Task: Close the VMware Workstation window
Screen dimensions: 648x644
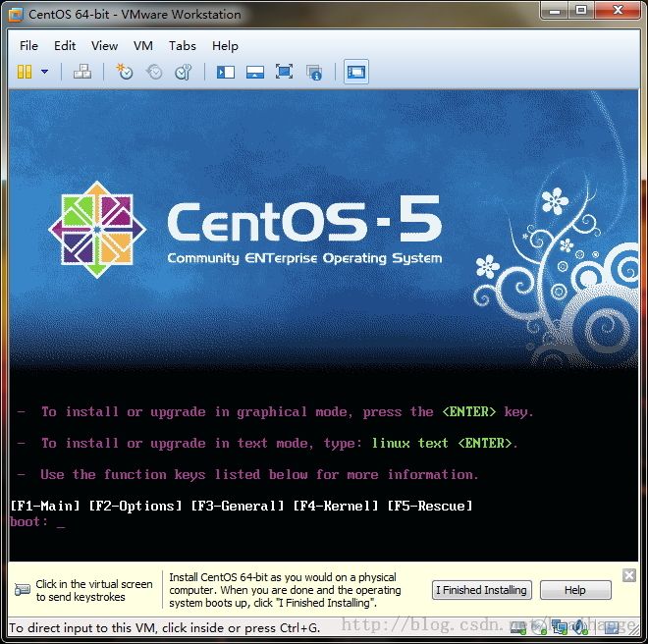Action: 618,11
